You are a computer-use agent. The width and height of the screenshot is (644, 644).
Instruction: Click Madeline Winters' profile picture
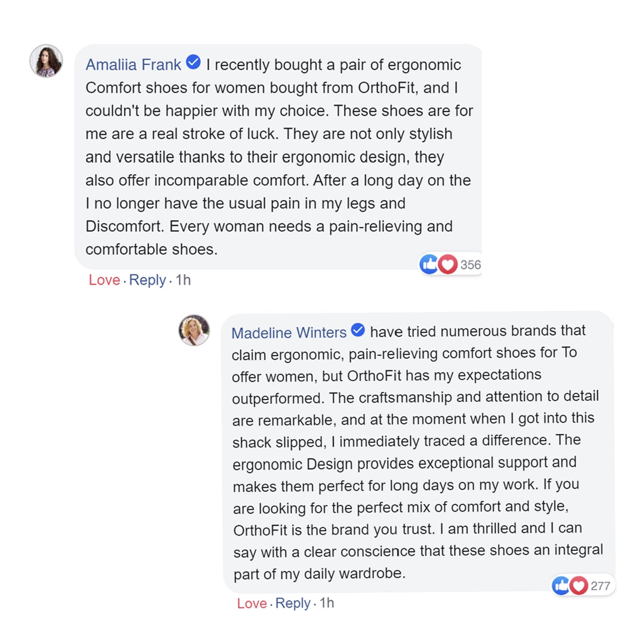pyautogui.click(x=194, y=330)
